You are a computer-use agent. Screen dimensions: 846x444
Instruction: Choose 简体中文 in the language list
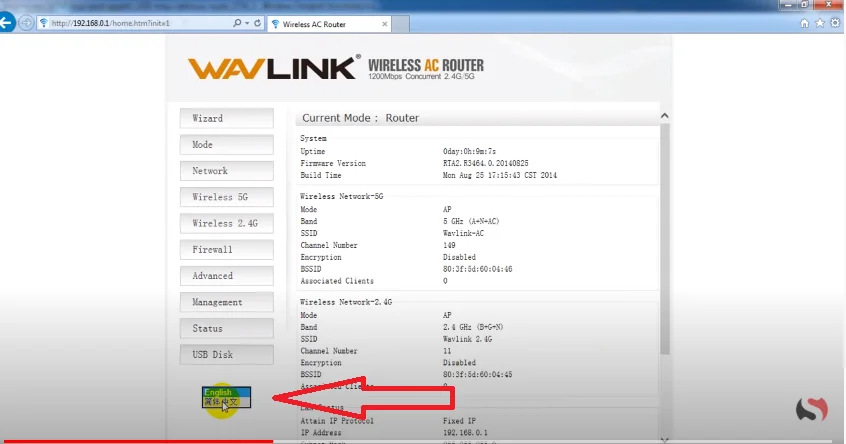tap(224, 402)
